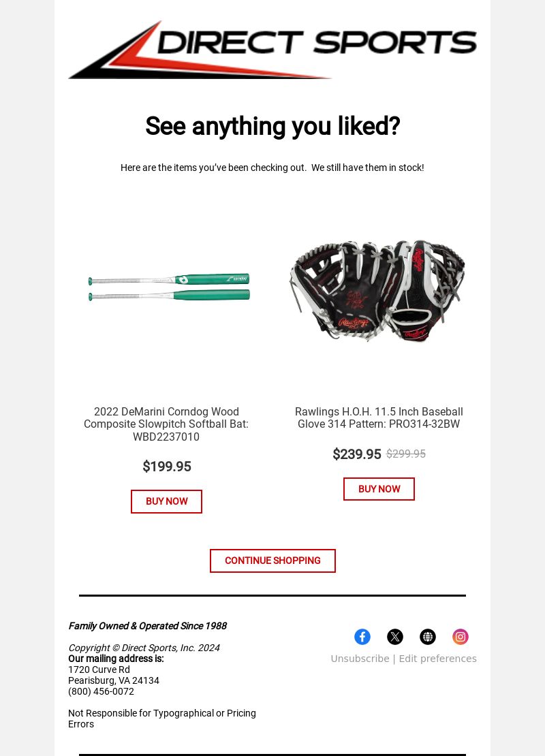Image resolution: width=545 pixels, height=756 pixels.
Task: Click the Direct Sports logo banner
Action: [x=272, y=50]
